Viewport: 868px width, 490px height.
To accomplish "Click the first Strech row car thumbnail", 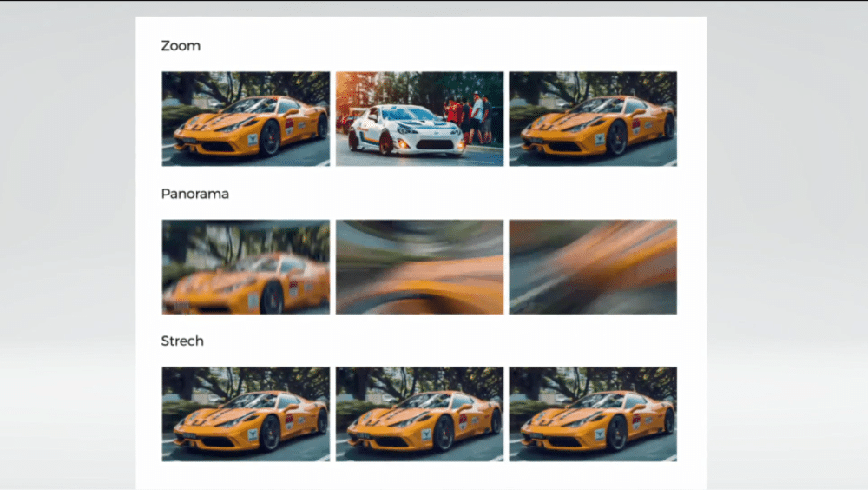I will (246, 414).
